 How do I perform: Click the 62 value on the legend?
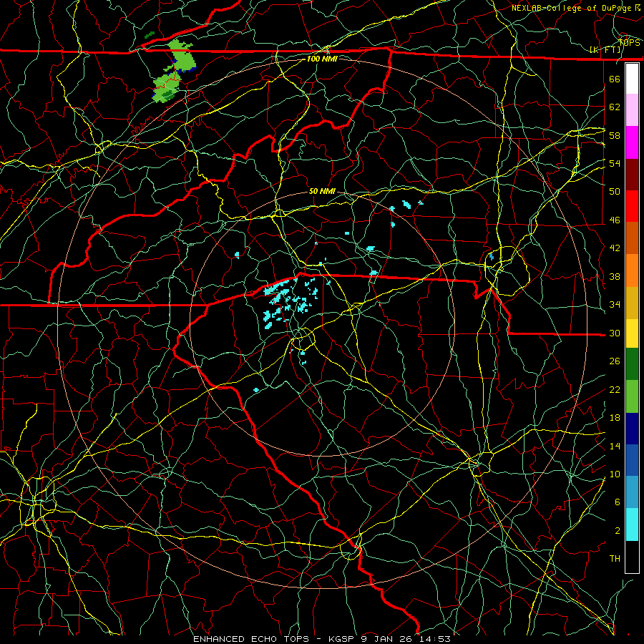click(x=615, y=107)
